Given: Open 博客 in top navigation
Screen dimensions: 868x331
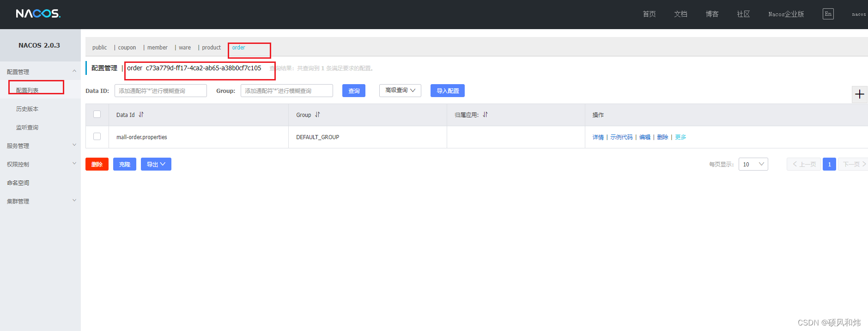Looking at the screenshot, I should point(712,14).
